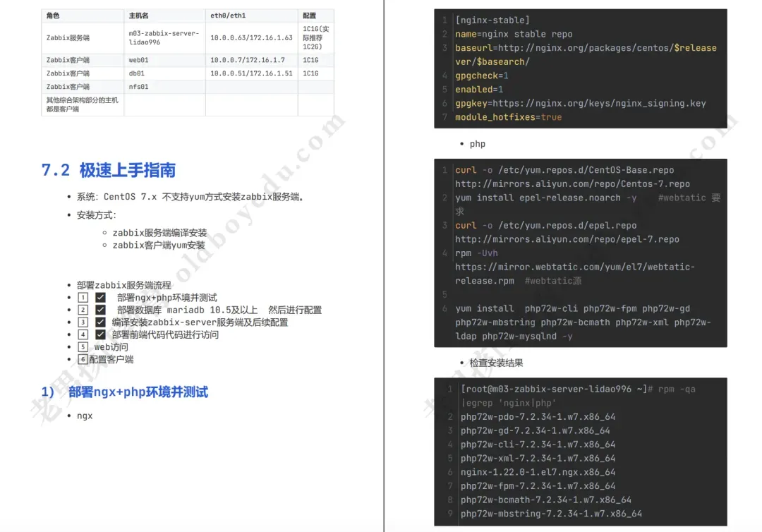Click cell m03-zabbix-server-lidao996
Image resolution: width=762 pixels, height=532 pixels.
point(164,37)
